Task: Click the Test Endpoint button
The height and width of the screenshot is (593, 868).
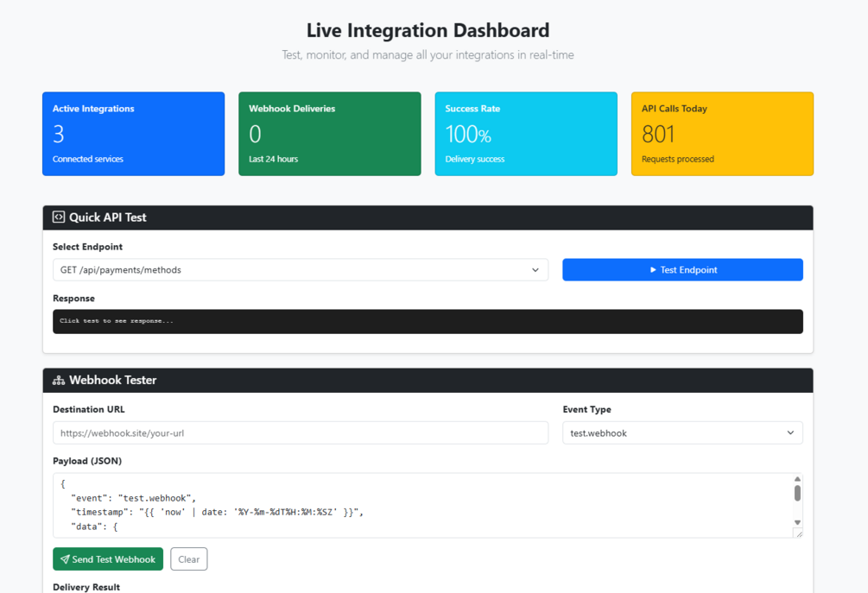Action: [682, 270]
